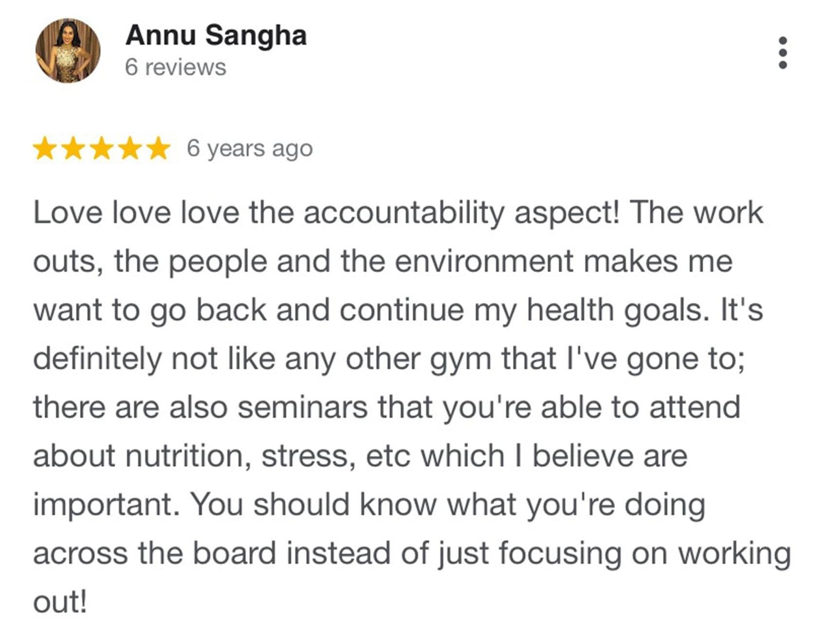The image size is (840, 643).
Task: Click the word "definitely" in the review
Action: [97, 359]
